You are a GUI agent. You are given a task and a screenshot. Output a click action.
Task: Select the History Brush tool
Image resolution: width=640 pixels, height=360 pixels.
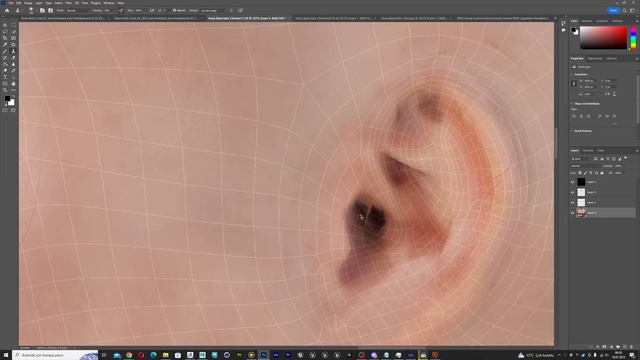[x=5, y=58]
